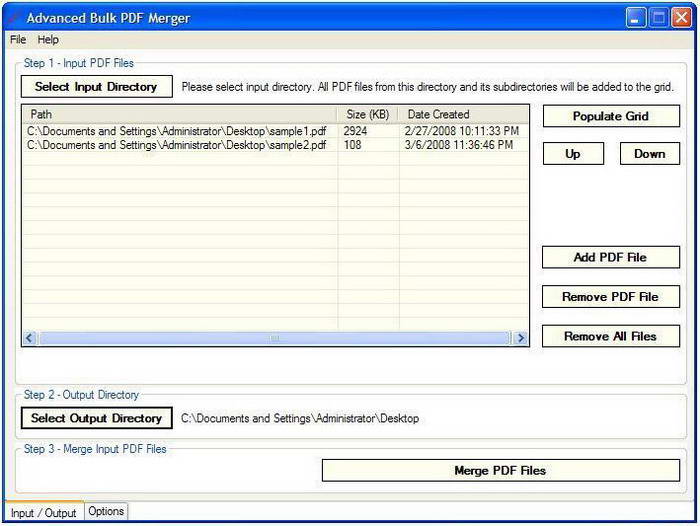Click date 3/6/2008 11:36:46 PM

(x=459, y=145)
